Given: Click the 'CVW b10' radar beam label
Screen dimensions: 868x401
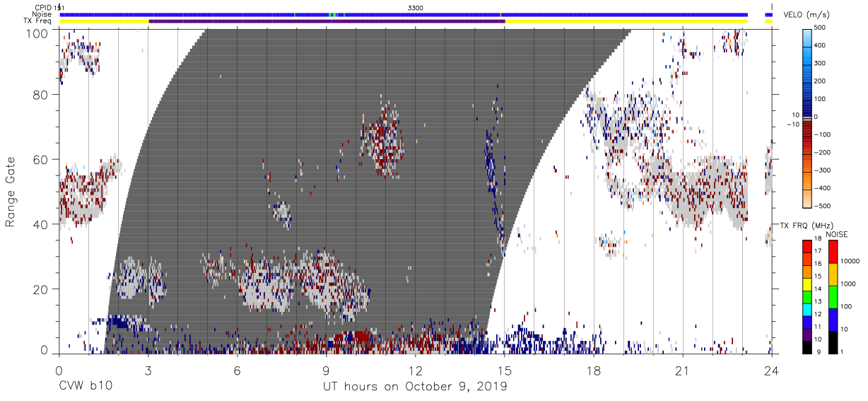Looking at the screenshot, I should pos(85,387).
